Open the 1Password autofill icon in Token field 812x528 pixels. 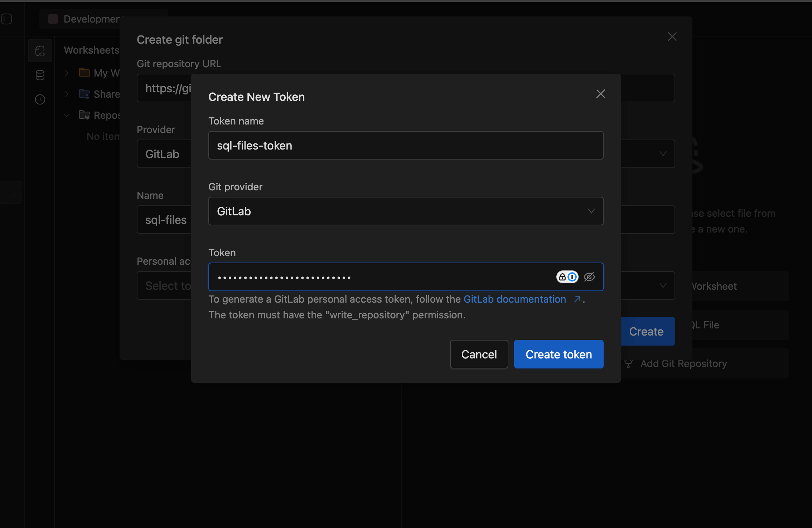pyautogui.click(x=567, y=277)
